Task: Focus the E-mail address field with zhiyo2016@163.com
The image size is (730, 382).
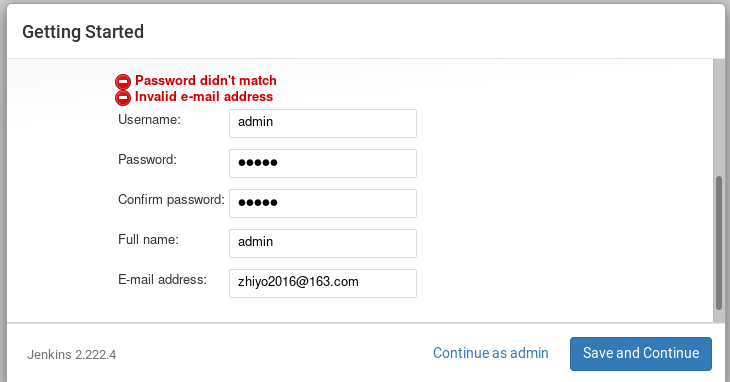Action: click(323, 283)
